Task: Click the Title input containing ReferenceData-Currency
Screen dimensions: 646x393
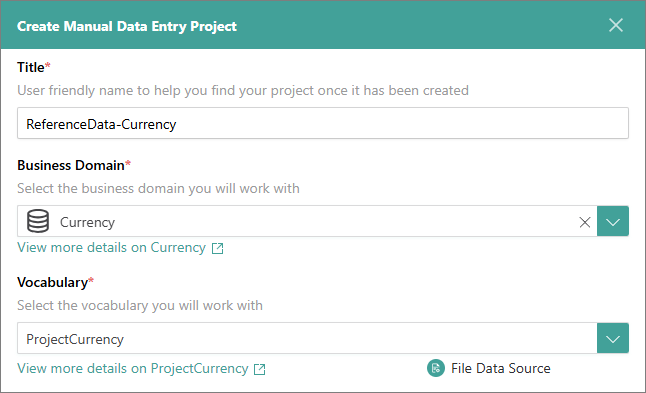Action: (323, 123)
